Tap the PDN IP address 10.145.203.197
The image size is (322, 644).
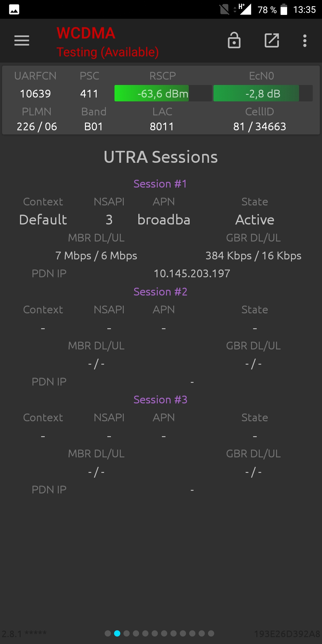click(x=192, y=273)
